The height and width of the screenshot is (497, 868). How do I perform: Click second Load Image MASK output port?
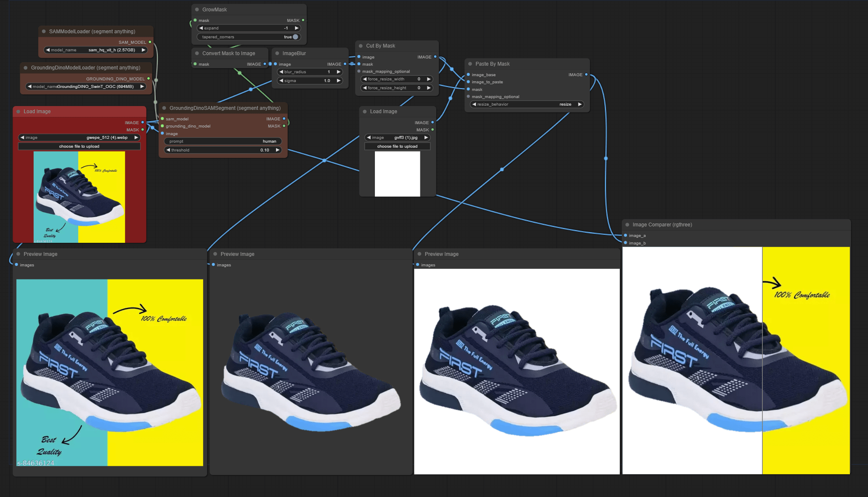[x=433, y=130]
